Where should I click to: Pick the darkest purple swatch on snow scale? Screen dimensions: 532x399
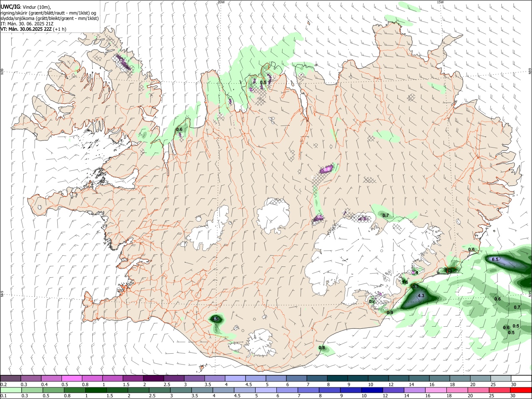coord(153,378)
